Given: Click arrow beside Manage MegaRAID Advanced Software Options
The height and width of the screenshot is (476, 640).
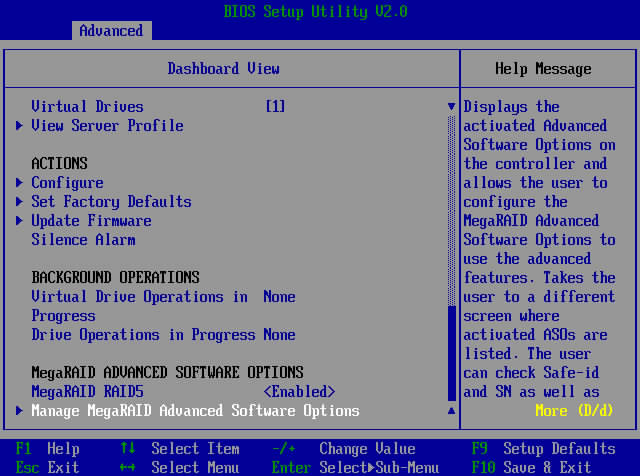Looking at the screenshot, I should [19, 410].
